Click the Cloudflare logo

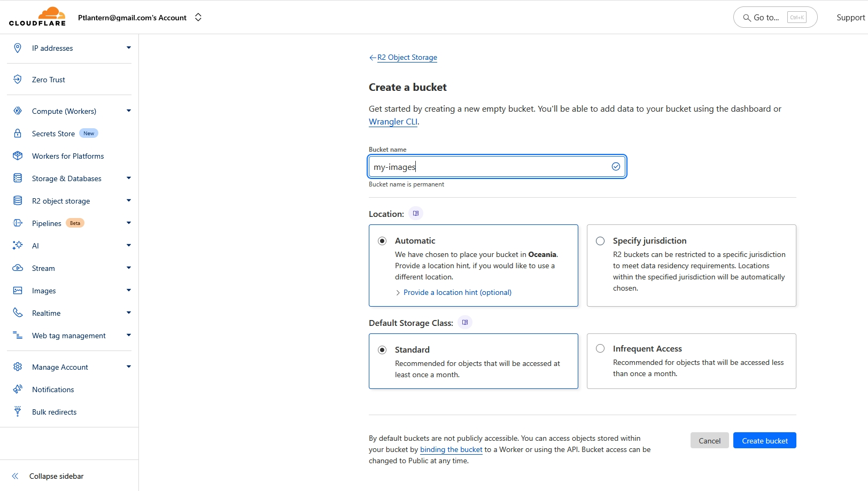37,17
